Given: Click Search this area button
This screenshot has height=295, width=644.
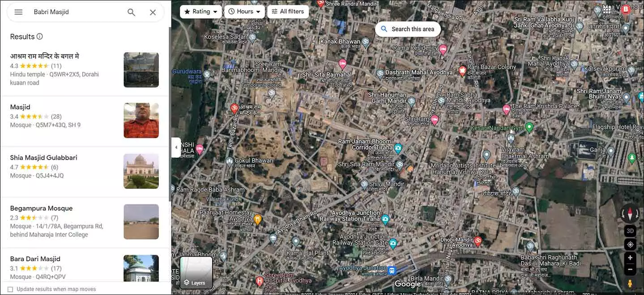Looking at the screenshot, I should (407, 29).
